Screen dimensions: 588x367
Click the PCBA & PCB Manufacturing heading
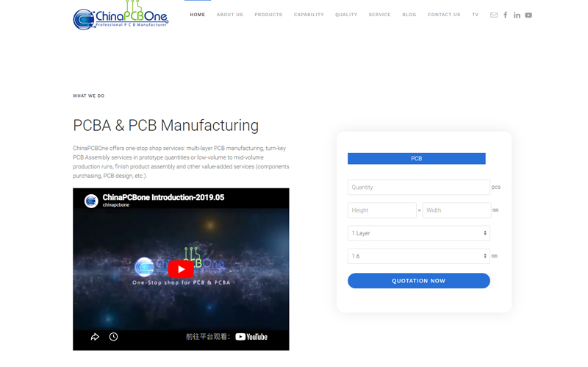tap(166, 125)
